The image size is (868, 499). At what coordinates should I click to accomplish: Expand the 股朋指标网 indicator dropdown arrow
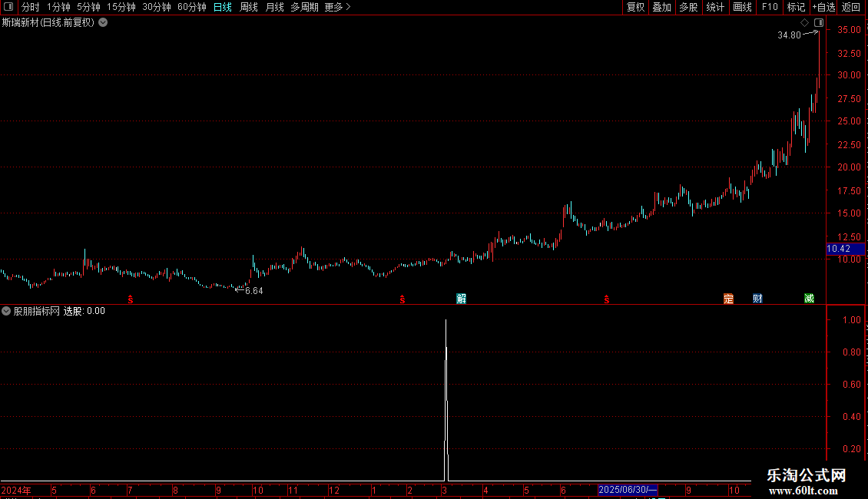tap(6, 311)
